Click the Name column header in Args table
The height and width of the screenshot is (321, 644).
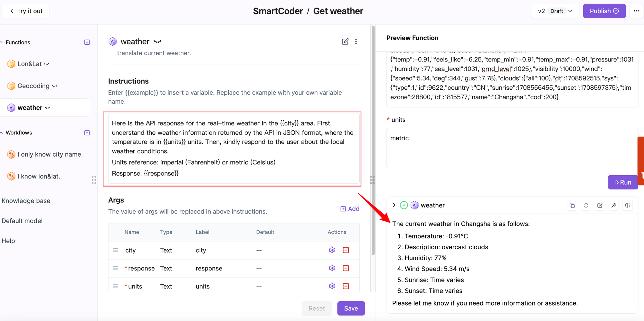(x=132, y=232)
